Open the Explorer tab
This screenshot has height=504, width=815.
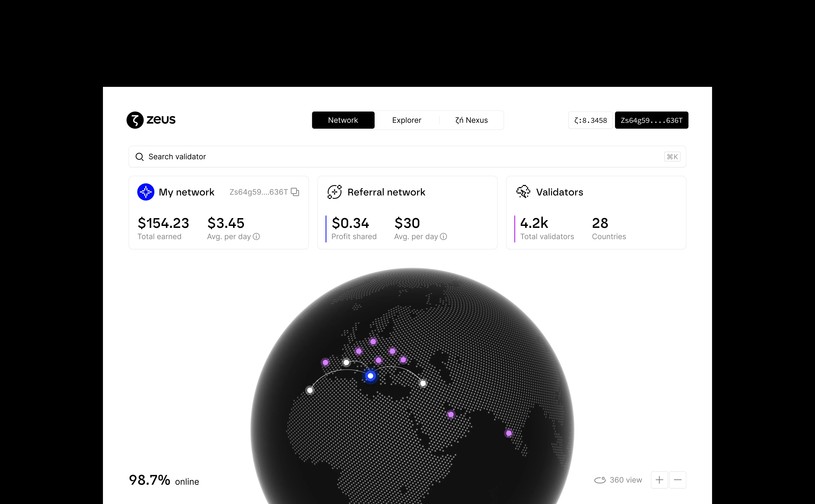click(407, 120)
